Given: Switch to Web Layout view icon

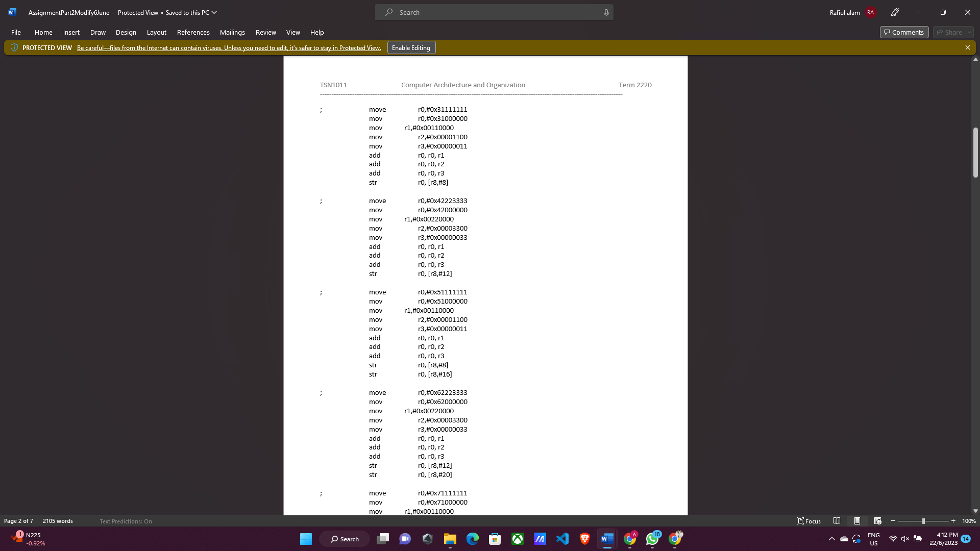Looking at the screenshot, I should [x=877, y=521].
